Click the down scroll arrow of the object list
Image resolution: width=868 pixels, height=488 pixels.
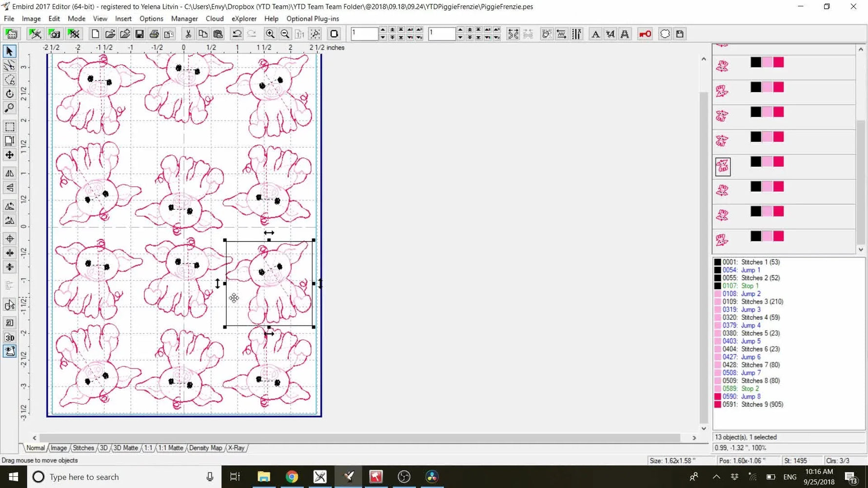(x=861, y=249)
